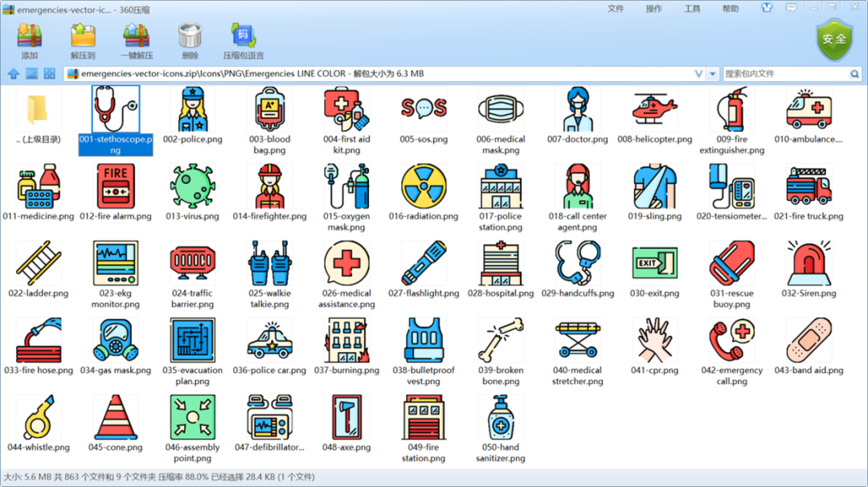
Task: Select the 032-Siren.png file
Action: tap(809, 269)
